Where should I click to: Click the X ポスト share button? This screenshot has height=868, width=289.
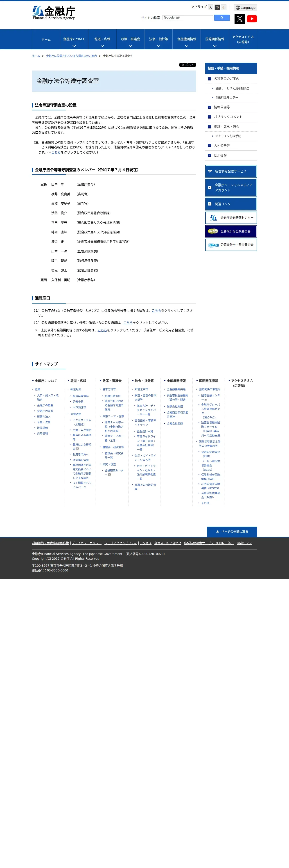click(187, 65)
